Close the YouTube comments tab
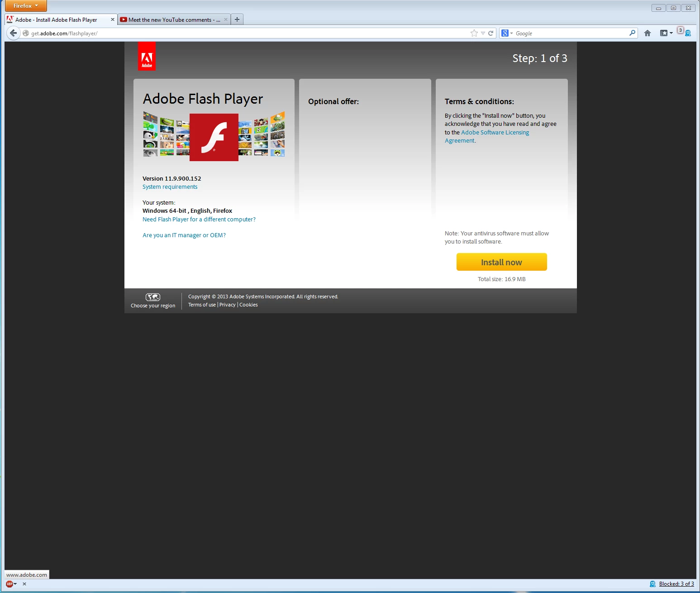The image size is (700, 593). tap(225, 19)
